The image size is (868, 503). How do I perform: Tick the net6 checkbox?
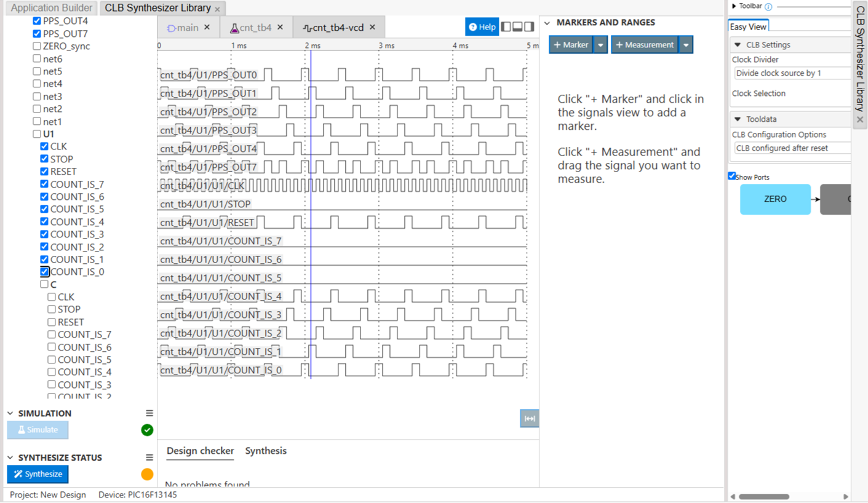point(37,59)
